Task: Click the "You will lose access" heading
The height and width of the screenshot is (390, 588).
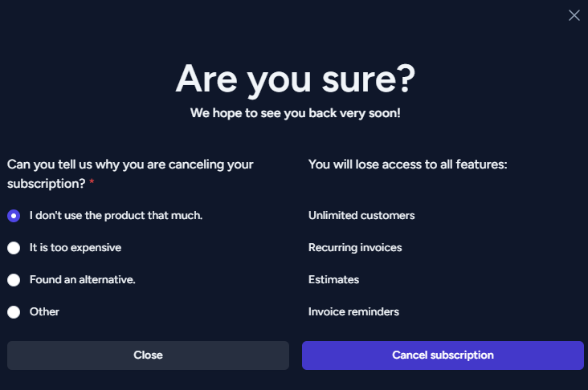Action: [x=407, y=164]
